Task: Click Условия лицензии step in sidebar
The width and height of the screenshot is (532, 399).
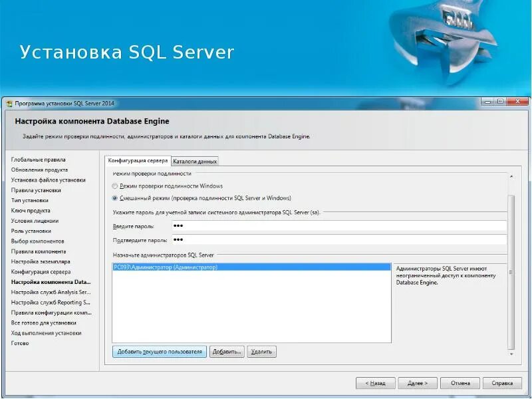Action: [35, 221]
